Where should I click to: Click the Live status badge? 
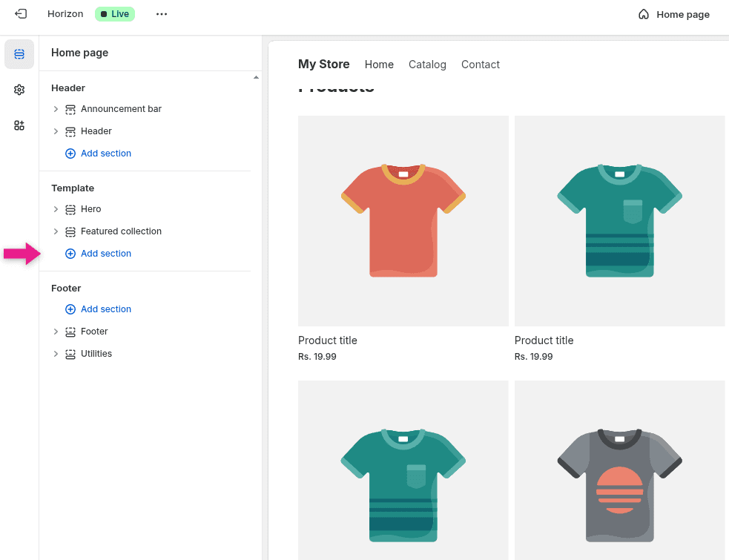[114, 13]
